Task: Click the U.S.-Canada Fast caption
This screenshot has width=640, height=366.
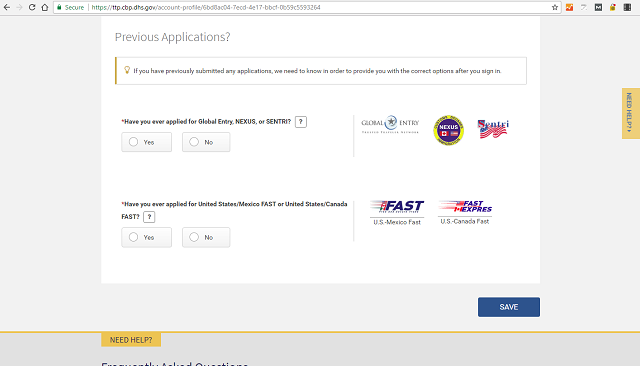Action: [465, 221]
